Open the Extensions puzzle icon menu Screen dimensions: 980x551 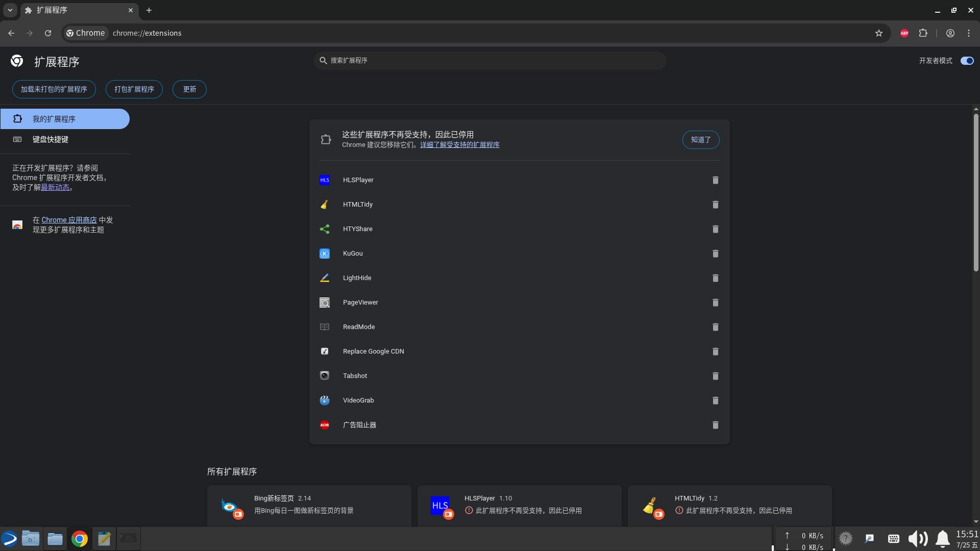(x=923, y=33)
